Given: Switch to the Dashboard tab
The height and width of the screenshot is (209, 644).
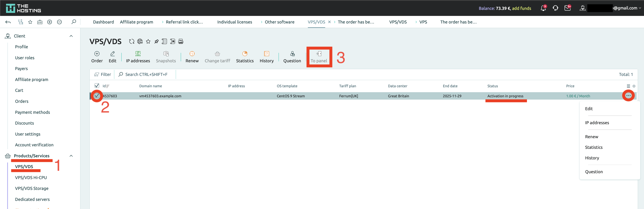Looking at the screenshot, I should click(x=103, y=22).
